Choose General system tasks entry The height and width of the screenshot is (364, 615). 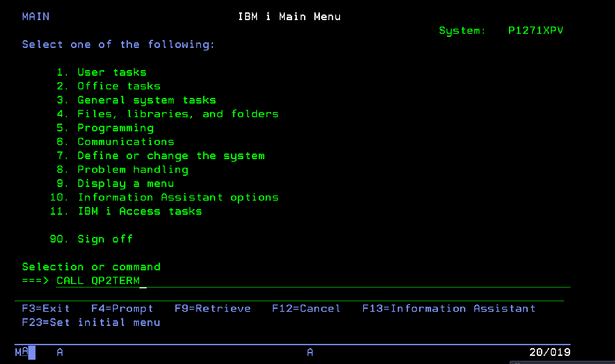click(x=147, y=100)
